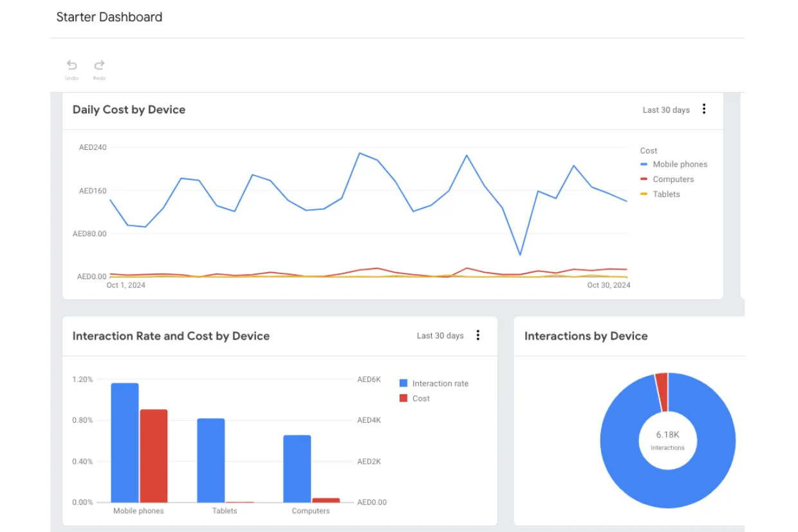Image resolution: width=798 pixels, height=532 pixels.
Task: Click the Mobile phones legend color marker
Action: [644, 165]
